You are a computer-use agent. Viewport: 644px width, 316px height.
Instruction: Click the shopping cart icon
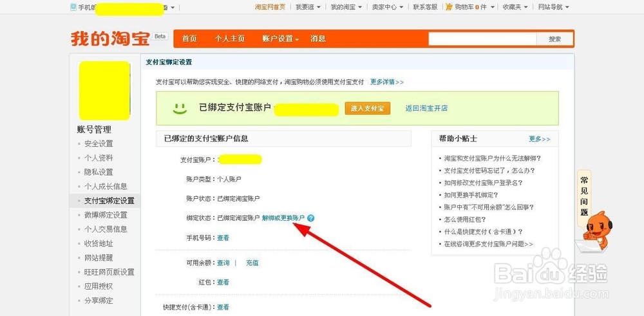coord(449,7)
